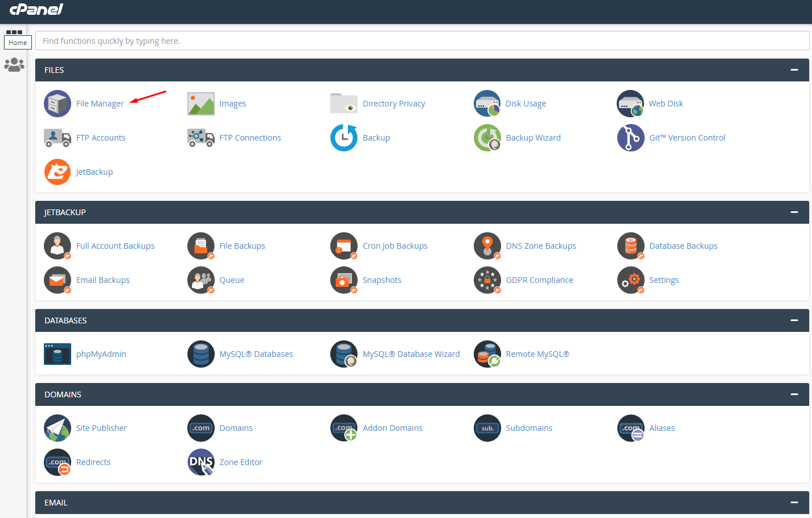The width and height of the screenshot is (812, 518).
Task: Click the Home grid icon in sidebar
Action: pos(14,32)
